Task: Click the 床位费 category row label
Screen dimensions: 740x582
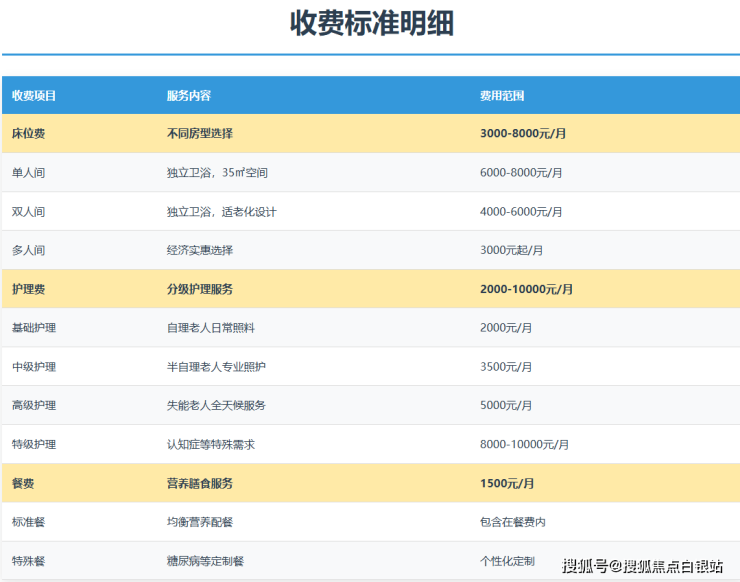Action: (28, 133)
